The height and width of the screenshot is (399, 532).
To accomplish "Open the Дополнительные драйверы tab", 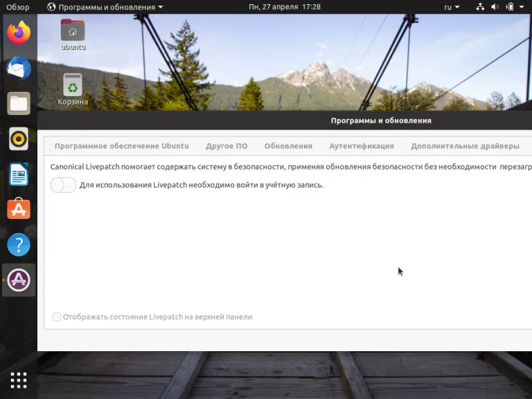I will coord(465,146).
